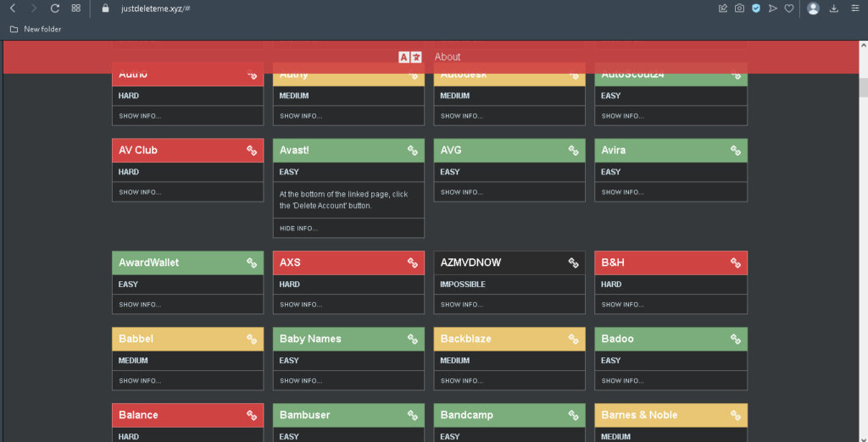Expand Show Info under Backblaze

[462, 381]
